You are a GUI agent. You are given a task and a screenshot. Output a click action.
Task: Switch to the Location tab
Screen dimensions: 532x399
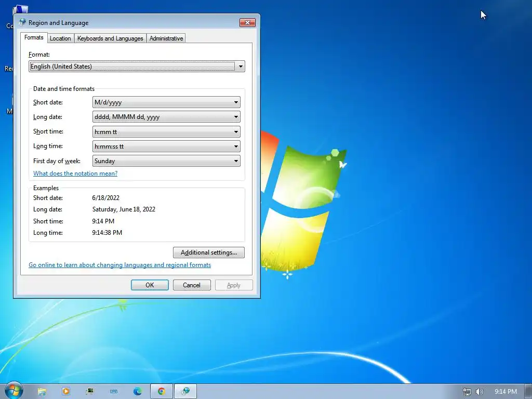[60, 38]
